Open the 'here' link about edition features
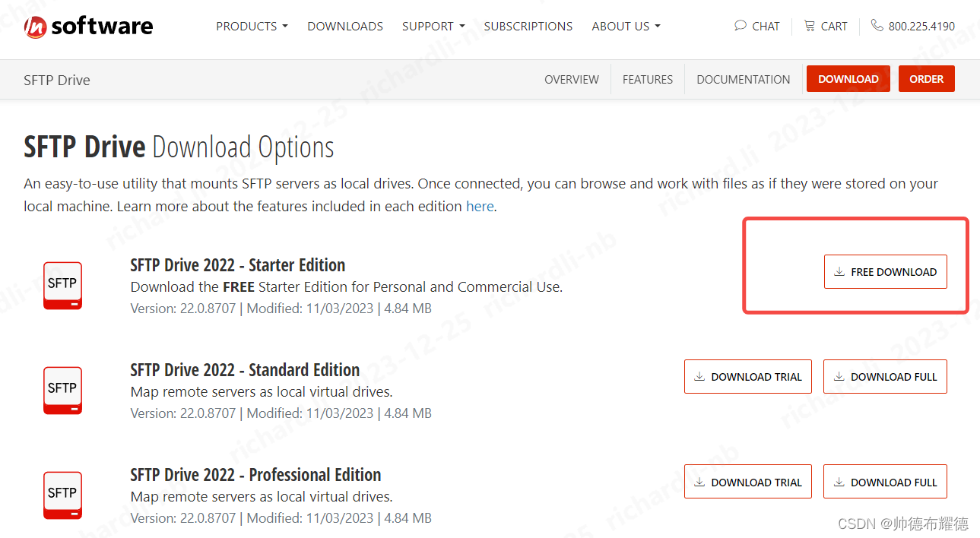Screen dimensions: 980x538 (x=480, y=206)
